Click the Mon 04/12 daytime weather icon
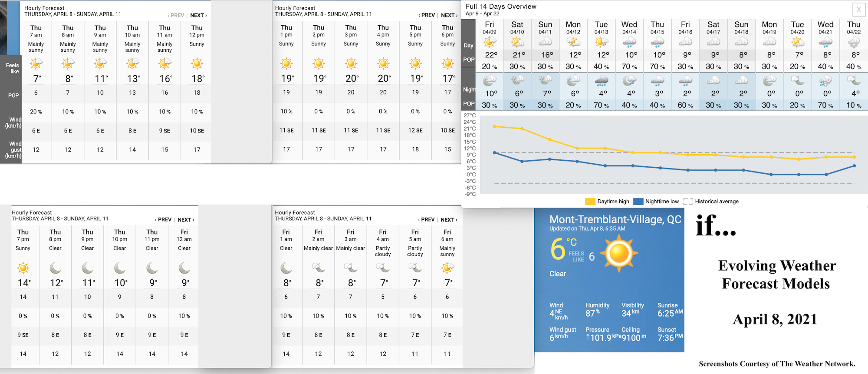Viewport: 868px width, 374px height. [573, 42]
